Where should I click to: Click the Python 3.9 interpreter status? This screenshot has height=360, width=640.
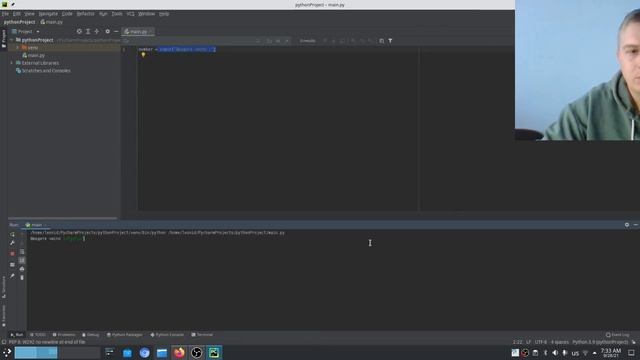click(600, 342)
